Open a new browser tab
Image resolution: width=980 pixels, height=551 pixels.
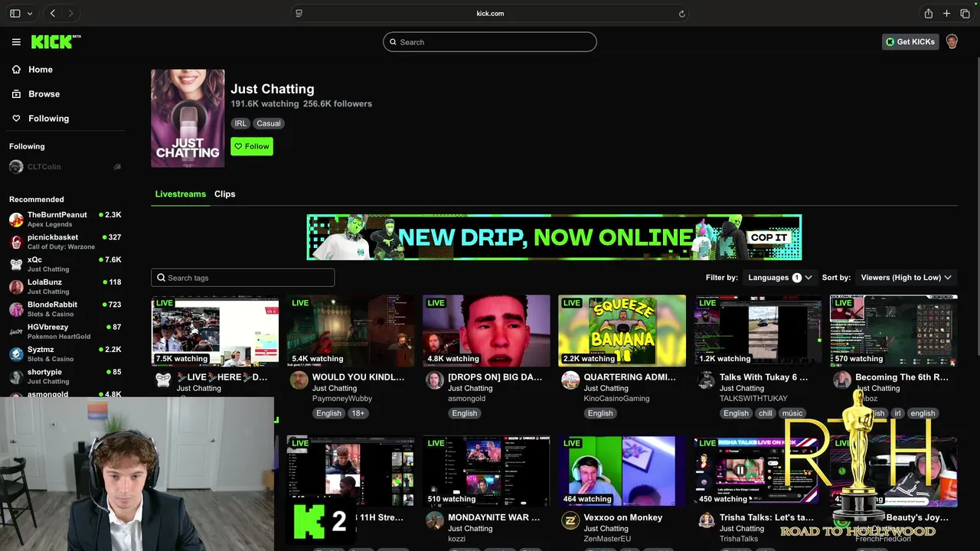point(946,13)
